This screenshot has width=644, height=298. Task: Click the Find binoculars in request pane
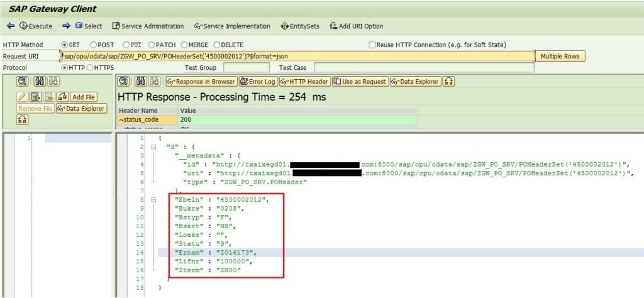(40, 81)
